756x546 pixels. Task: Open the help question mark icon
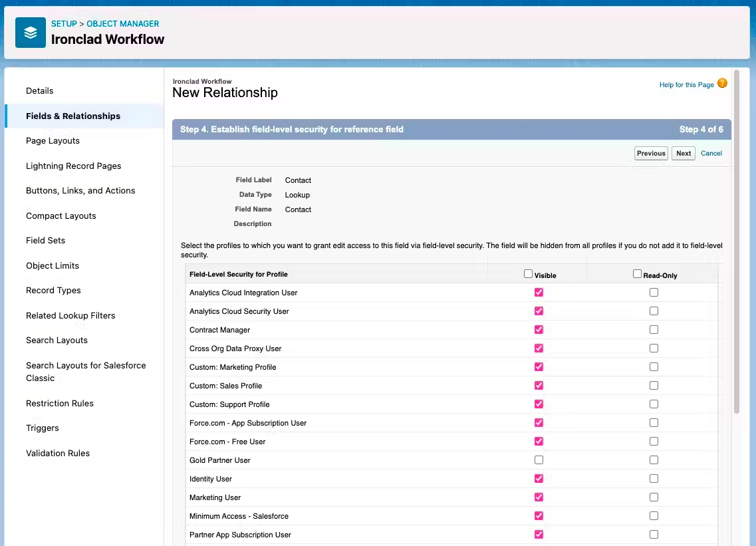pos(722,83)
